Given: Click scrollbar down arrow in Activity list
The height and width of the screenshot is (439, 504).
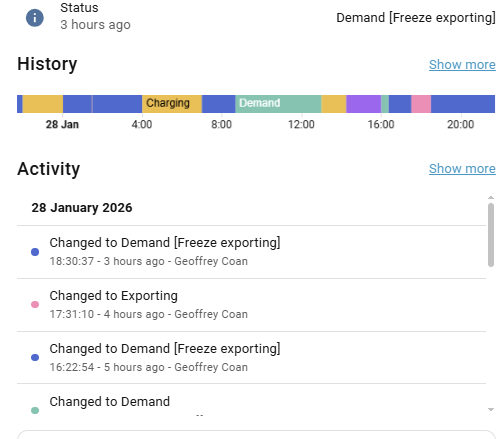Looking at the screenshot, I should pyautogui.click(x=491, y=409).
